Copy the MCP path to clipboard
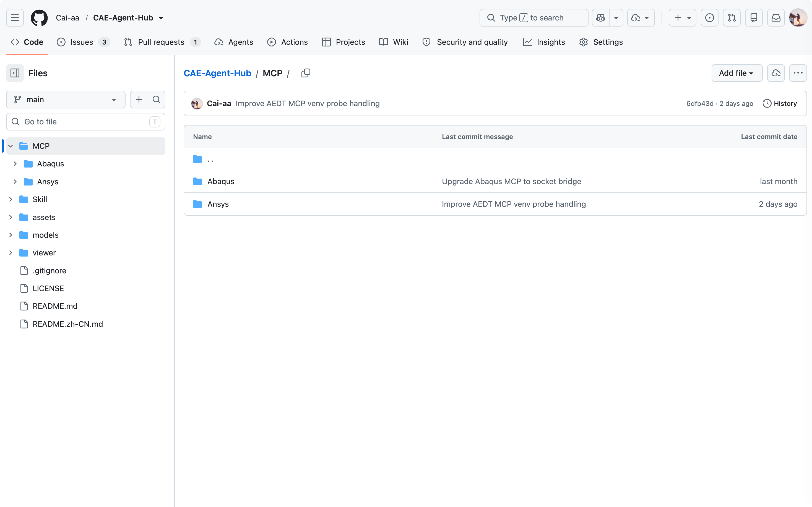This screenshot has width=812, height=507. tap(306, 73)
